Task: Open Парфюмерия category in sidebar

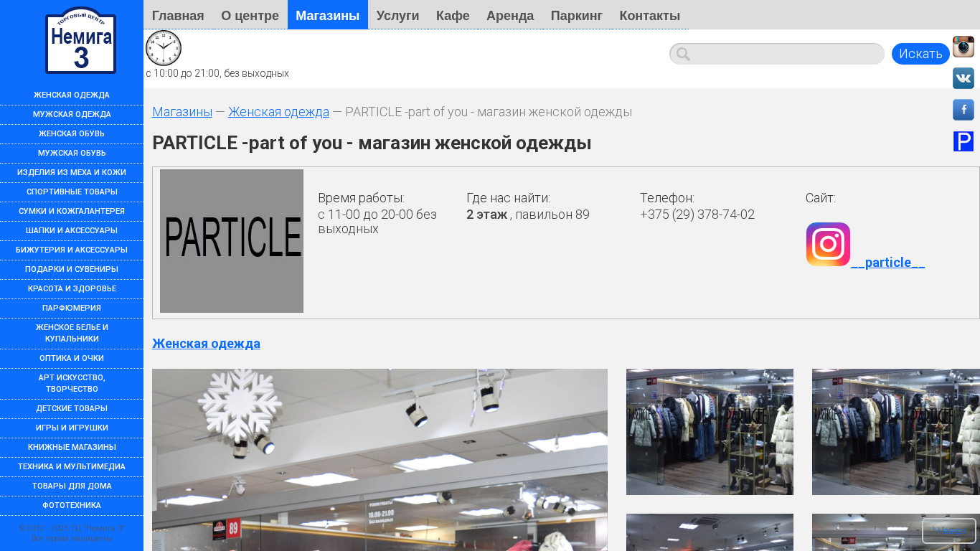Action: pyautogui.click(x=72, y=309)
